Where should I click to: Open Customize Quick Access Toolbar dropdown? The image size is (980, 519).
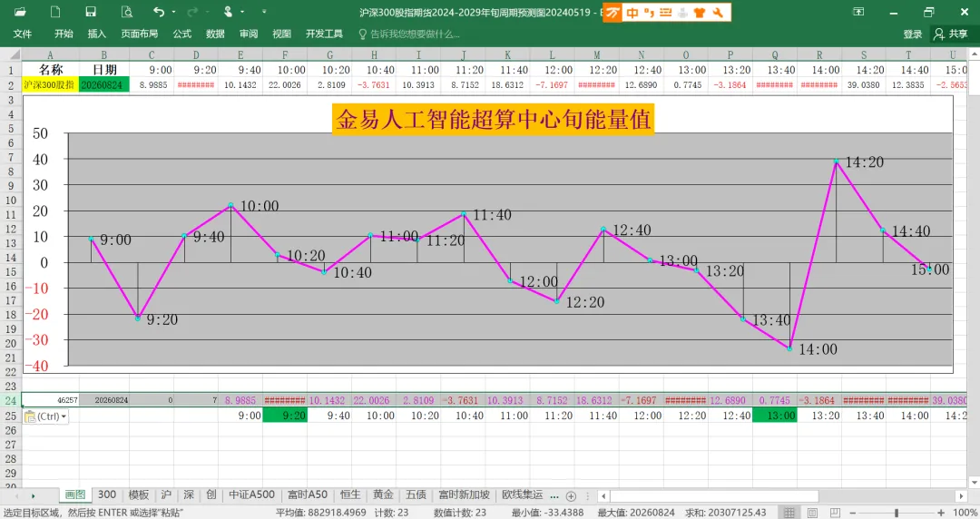[x=264, y=12]
